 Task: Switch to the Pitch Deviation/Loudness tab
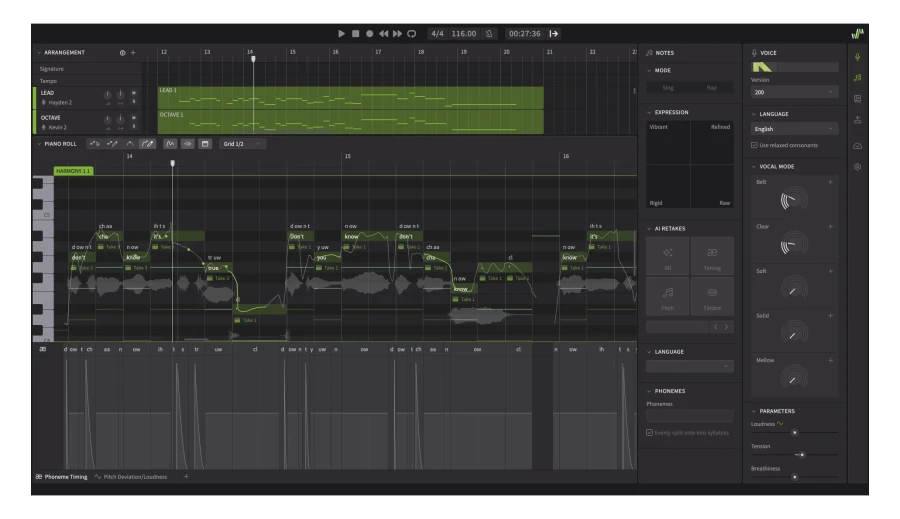point(131,477)
